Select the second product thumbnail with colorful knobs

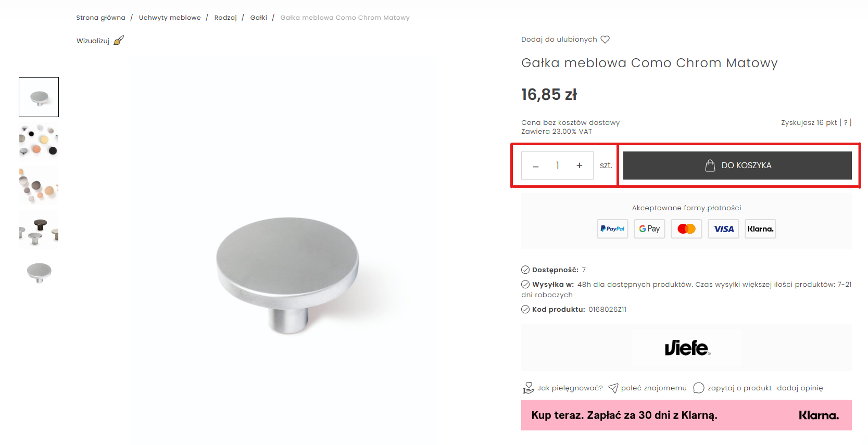pos(39,141)
